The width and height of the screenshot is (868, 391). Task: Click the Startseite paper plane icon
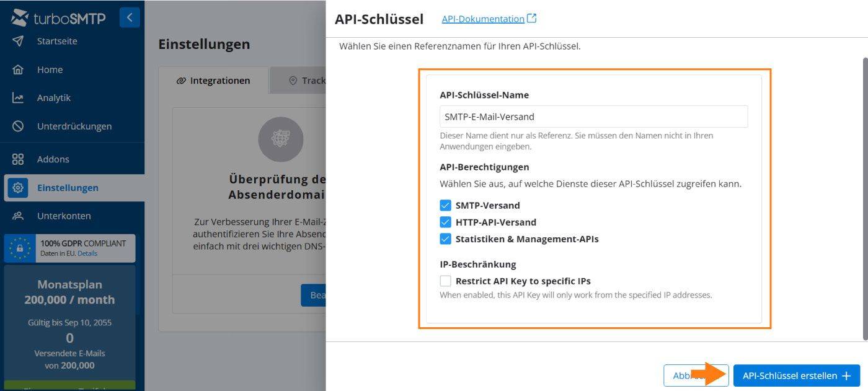coord(18,42)
